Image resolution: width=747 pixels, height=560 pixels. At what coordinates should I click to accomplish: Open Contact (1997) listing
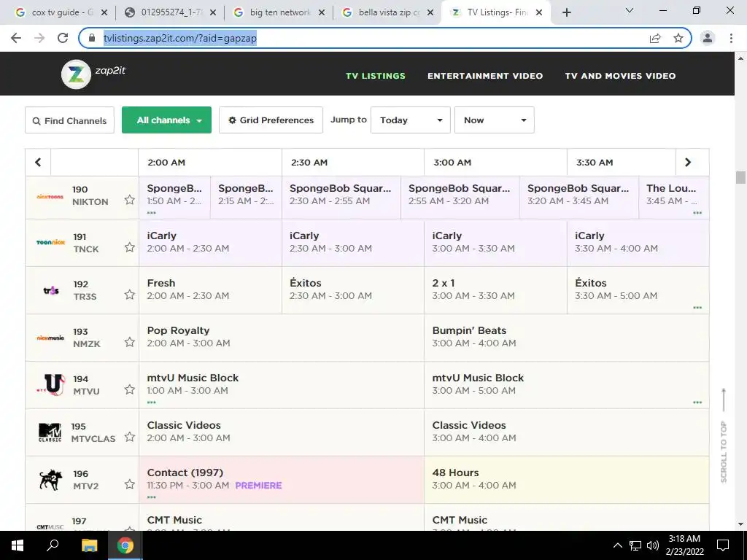[x=281, y=480]
